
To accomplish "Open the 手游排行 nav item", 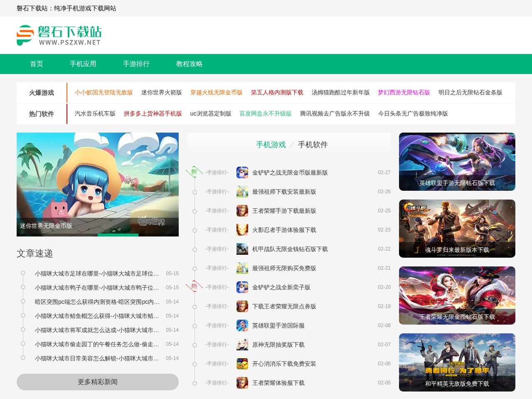I will [x=136, y=64].
